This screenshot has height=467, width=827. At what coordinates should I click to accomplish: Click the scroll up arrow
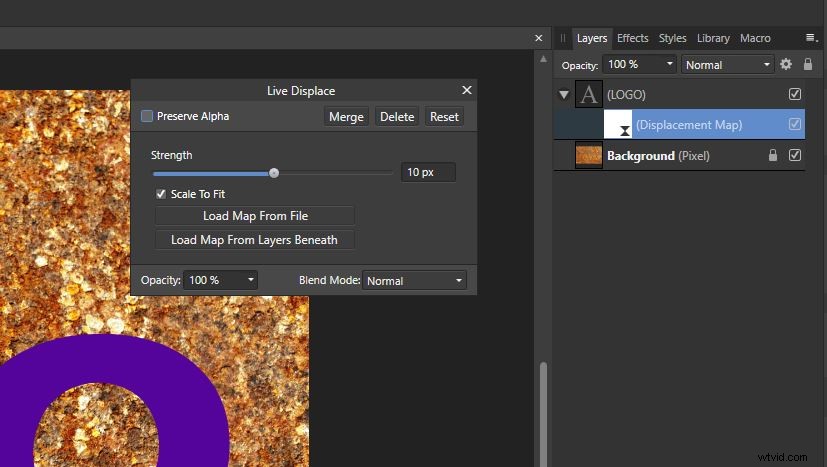pos(543,59)
